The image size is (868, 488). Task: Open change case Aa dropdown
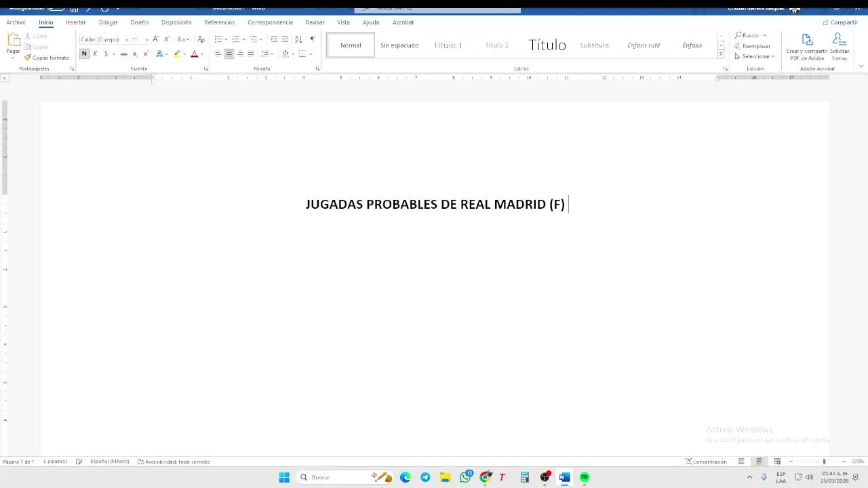pyautogui.click(x=183, y=39)
